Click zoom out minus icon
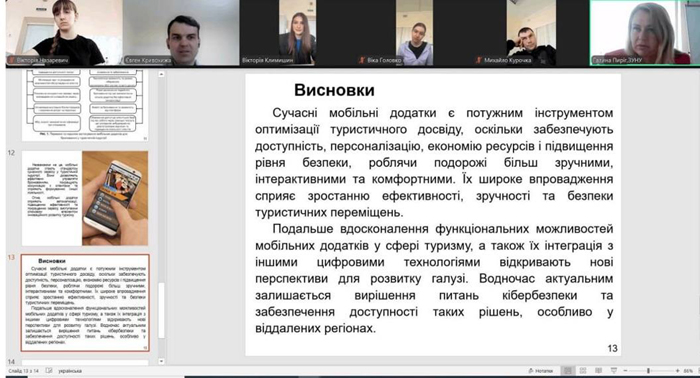 [625, 371]
